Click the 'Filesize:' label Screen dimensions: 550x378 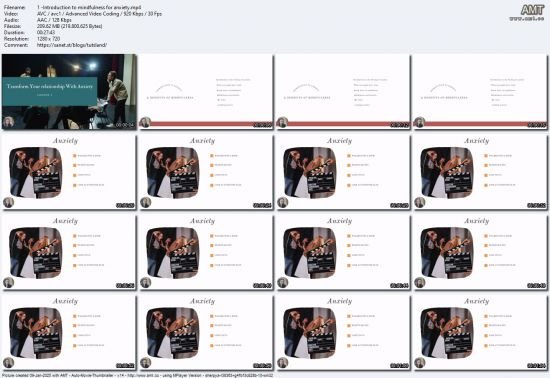point(13,26)
